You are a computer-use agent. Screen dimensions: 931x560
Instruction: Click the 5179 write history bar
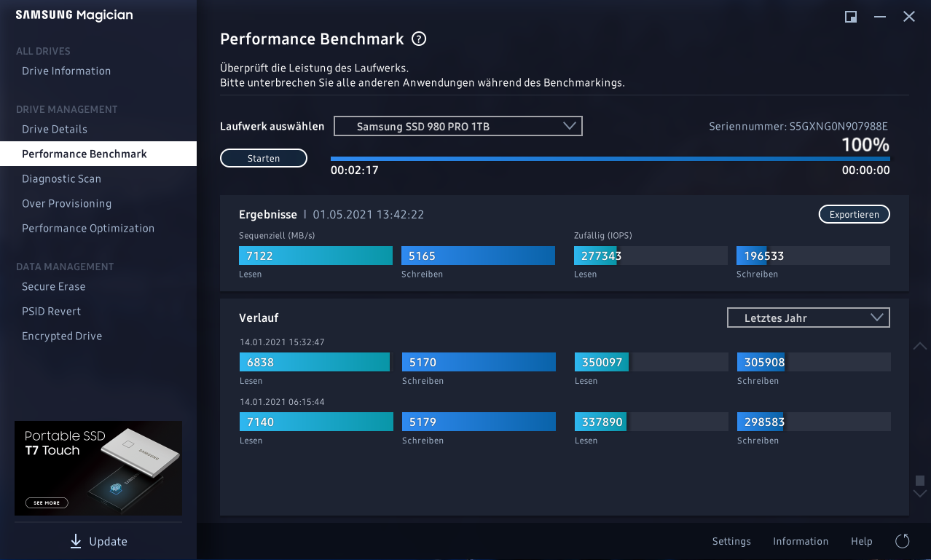pyautogui.click(x=479, y=422)
